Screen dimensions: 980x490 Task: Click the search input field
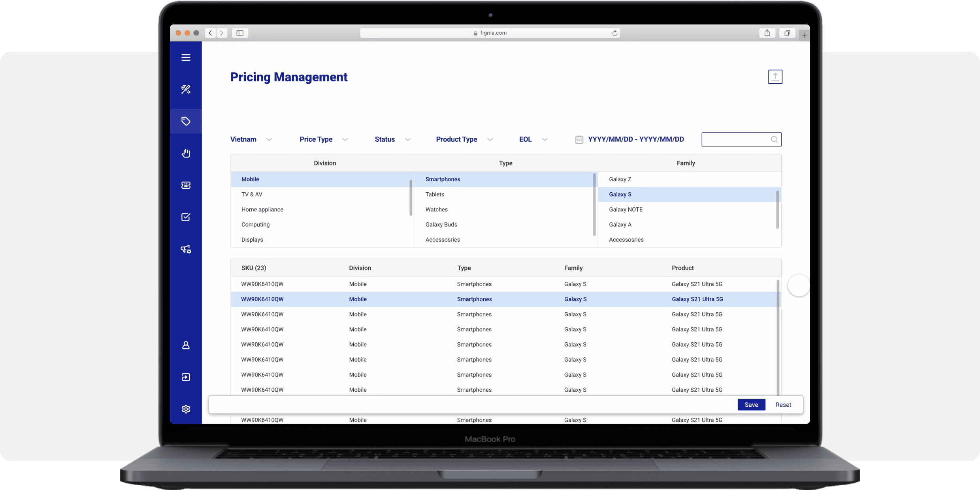(735, 139)
